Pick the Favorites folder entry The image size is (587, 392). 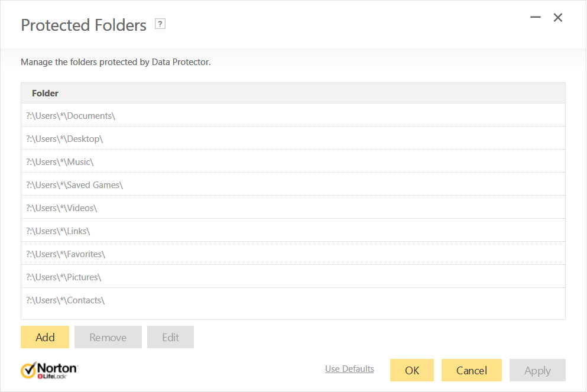tap(66, 254)
